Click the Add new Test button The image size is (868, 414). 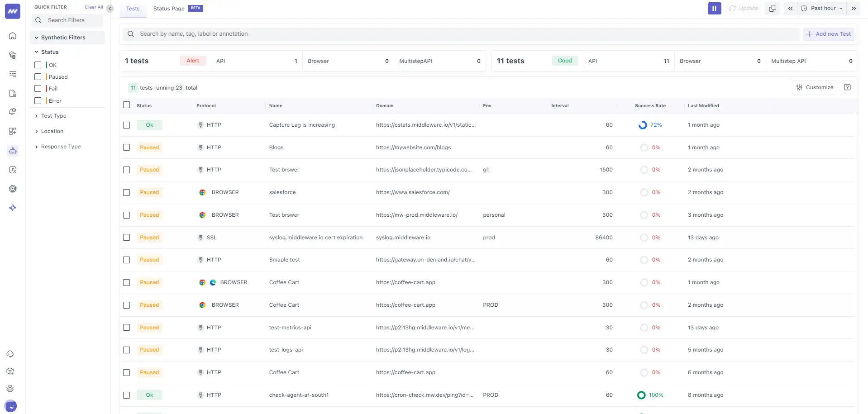coord(829,34)
